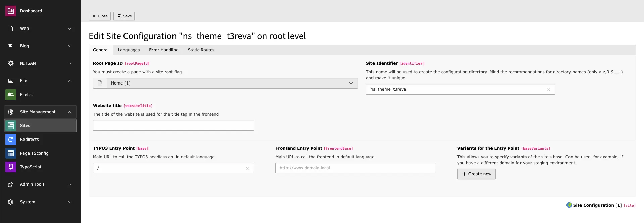Click the Site Management globe icon
Viewport: 644px width, 223px height.
tap(11, 112)
